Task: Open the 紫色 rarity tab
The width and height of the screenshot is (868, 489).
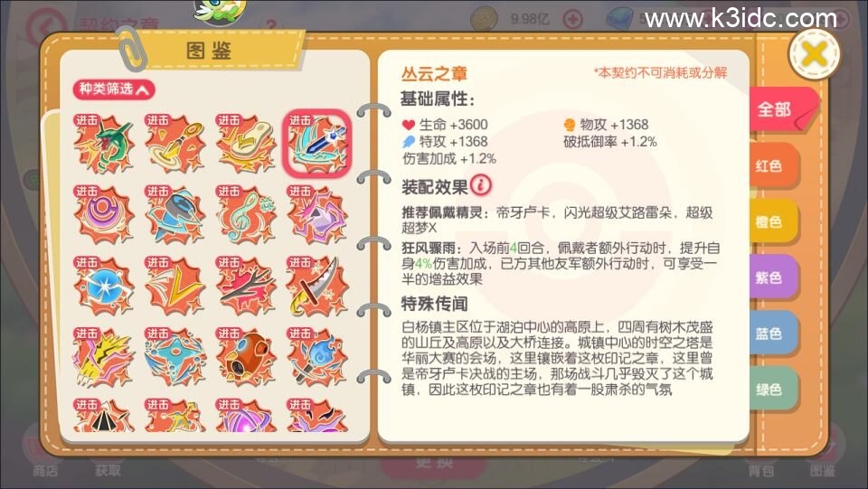Action: coord(773,277)
